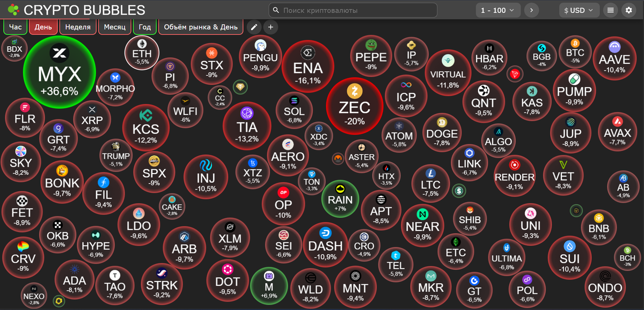Open the PENGU bubble
The height and width of the screenshot is (310, 644).
tap(260, 57)
